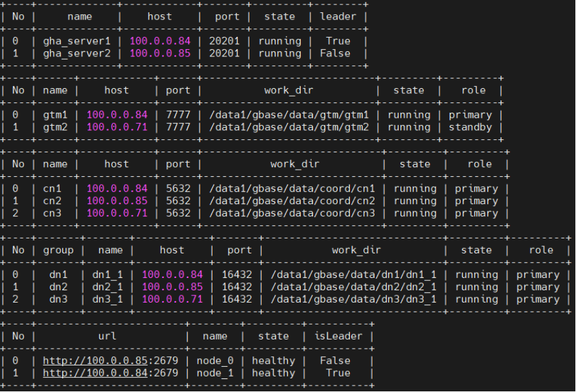Select the /data1/gbase/data/dn2/dn2_1 work_dir path
576x392 pixels.
pos(353,287)
